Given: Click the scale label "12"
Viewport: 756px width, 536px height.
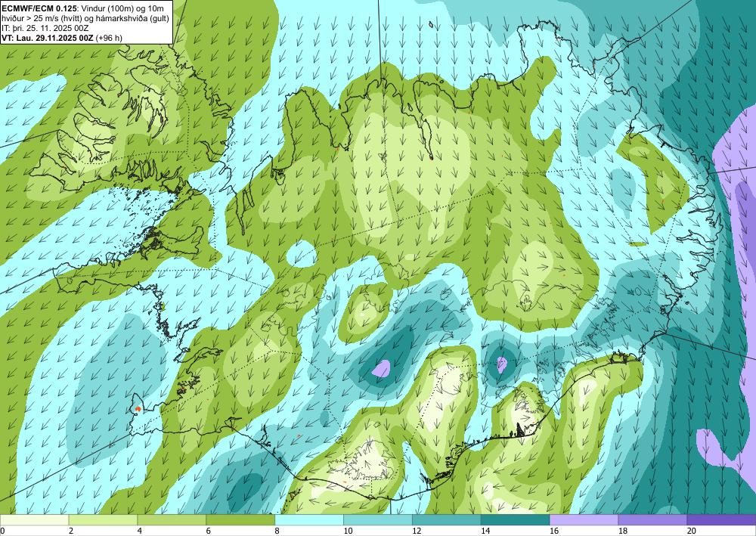Looking at the screenshot, I should click(417, 531).
